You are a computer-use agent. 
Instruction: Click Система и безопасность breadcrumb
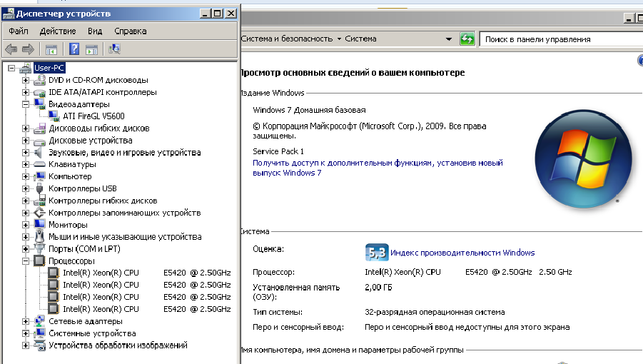point(287,39)
